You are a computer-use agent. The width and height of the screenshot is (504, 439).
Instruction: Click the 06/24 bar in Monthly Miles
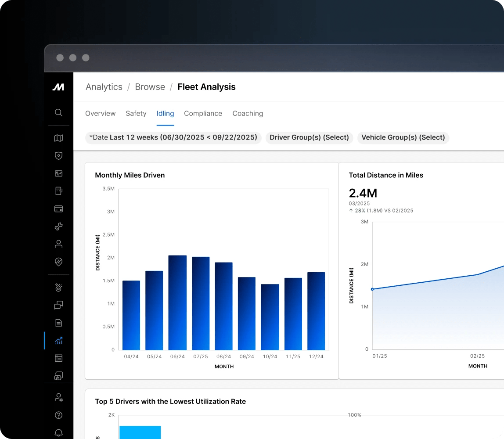pyautogui.click(x=177, y=303)
